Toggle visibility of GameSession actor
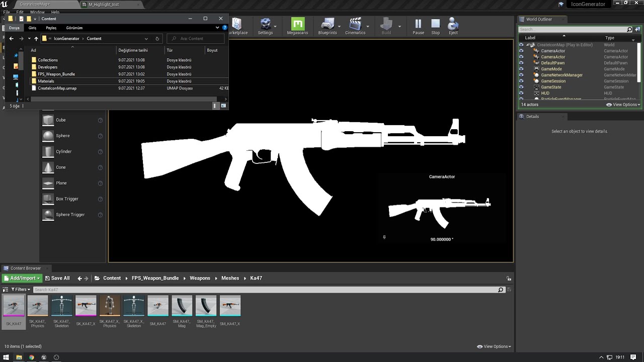 521,81
